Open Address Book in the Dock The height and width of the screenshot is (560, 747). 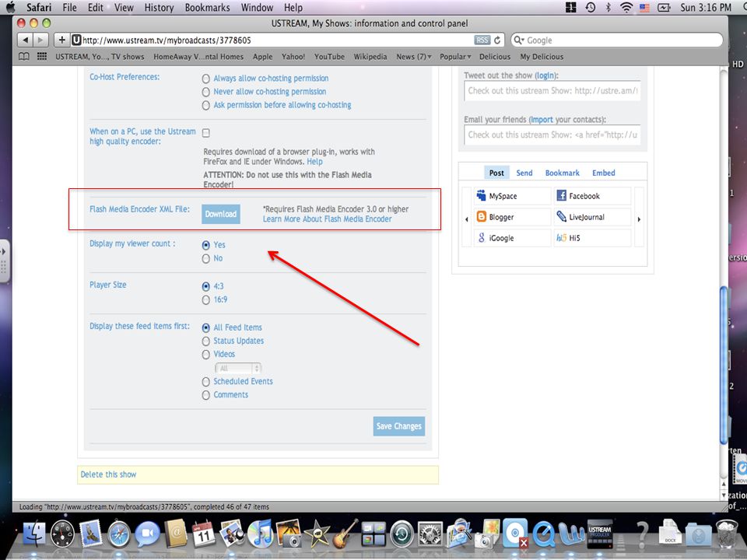(176, 534)
